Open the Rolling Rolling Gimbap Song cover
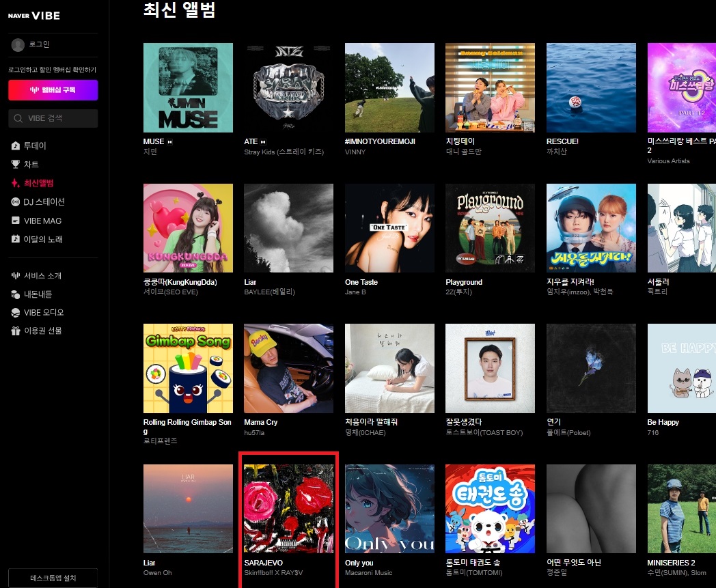The height and width of the screenshot is (588, 716). (188, 368)
